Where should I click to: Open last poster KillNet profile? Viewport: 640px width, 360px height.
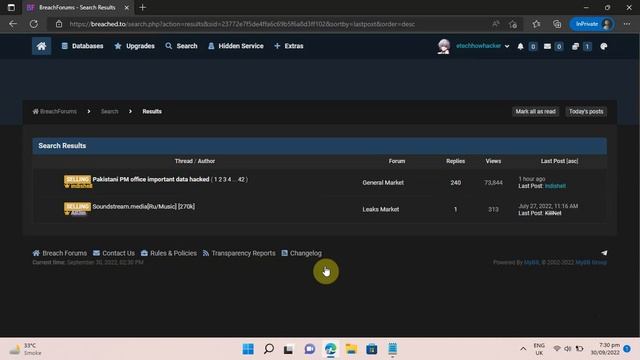click(553, 213)
